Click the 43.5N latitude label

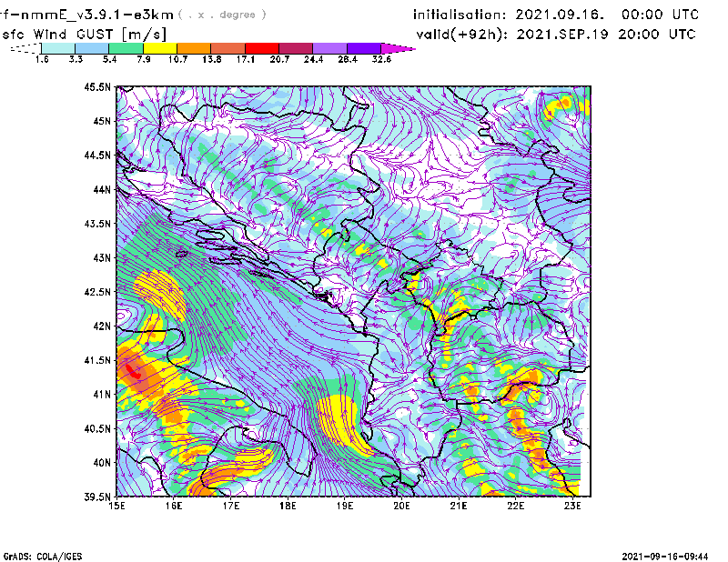tap(97, 224)
